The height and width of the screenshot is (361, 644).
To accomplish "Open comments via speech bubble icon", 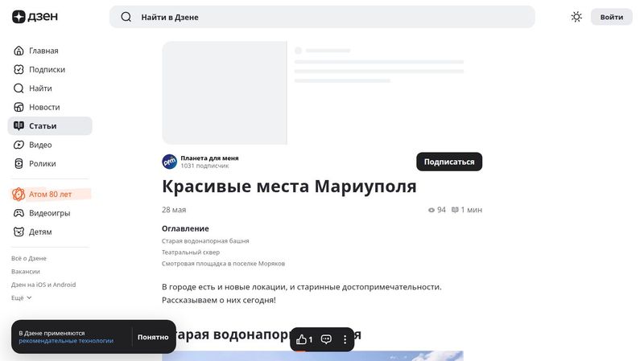I will pyautogui.click(x=326, y=339).
